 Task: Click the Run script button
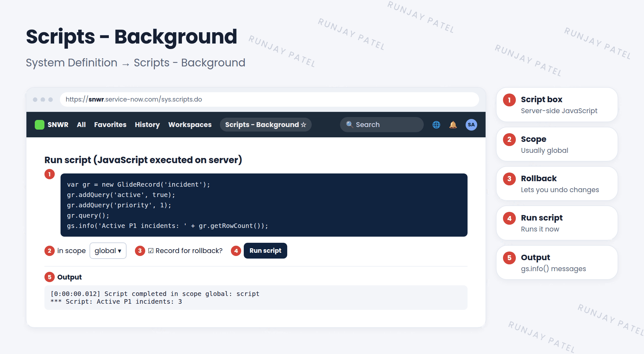pos(265,251)
